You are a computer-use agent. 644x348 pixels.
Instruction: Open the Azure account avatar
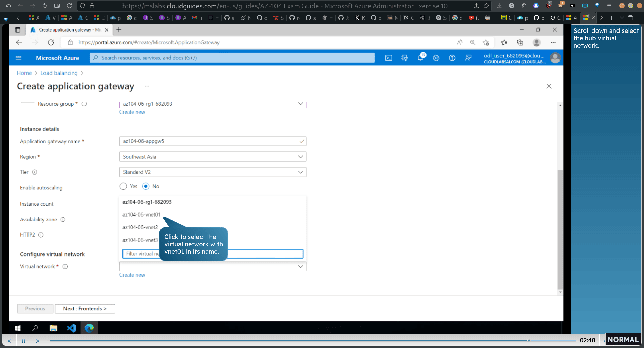tap(555, 58)
